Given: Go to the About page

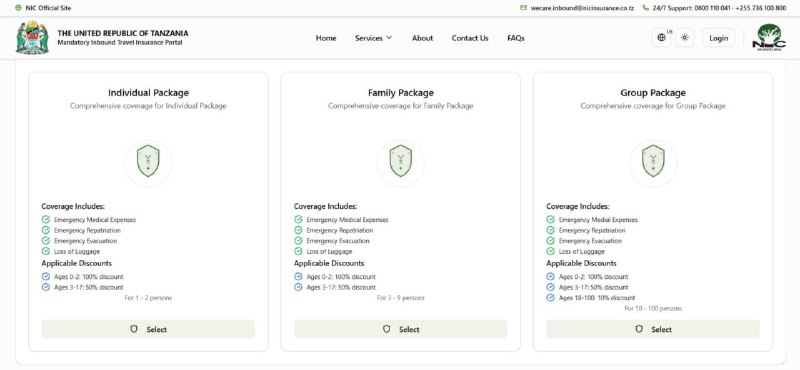Looking at the screenshot, I should [x=422, y=38].
